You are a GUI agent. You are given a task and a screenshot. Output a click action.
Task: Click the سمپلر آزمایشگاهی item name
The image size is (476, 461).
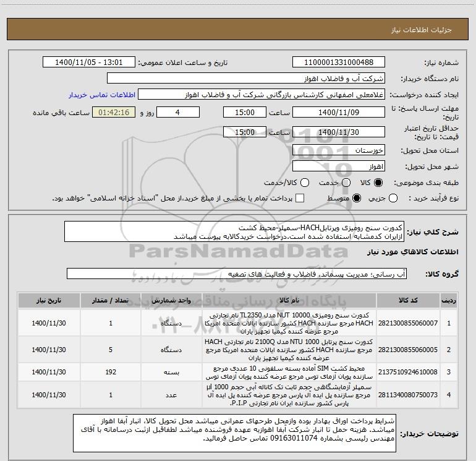(289, 395)
